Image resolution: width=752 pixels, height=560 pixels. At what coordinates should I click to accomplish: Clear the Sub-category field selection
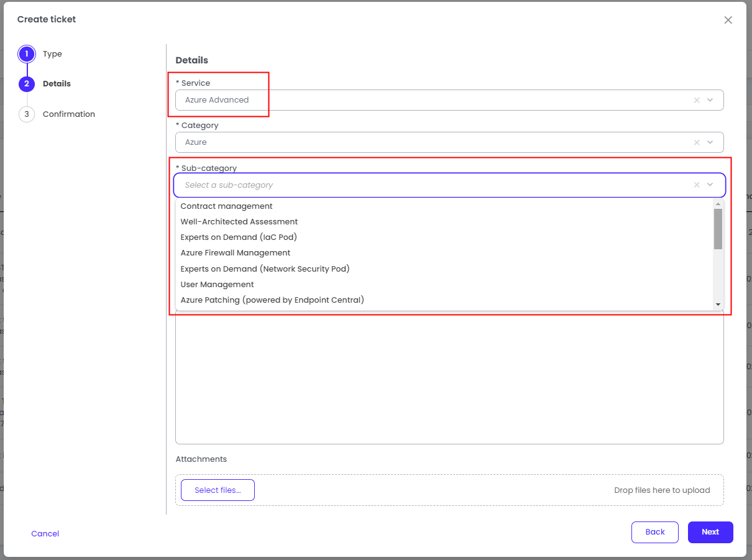pos(697,185)
